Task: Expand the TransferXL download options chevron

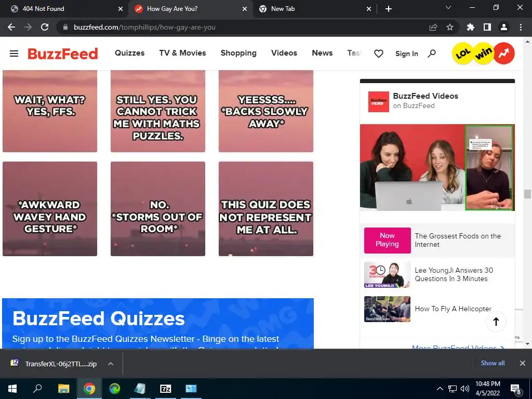Action: tap(110, 364)
